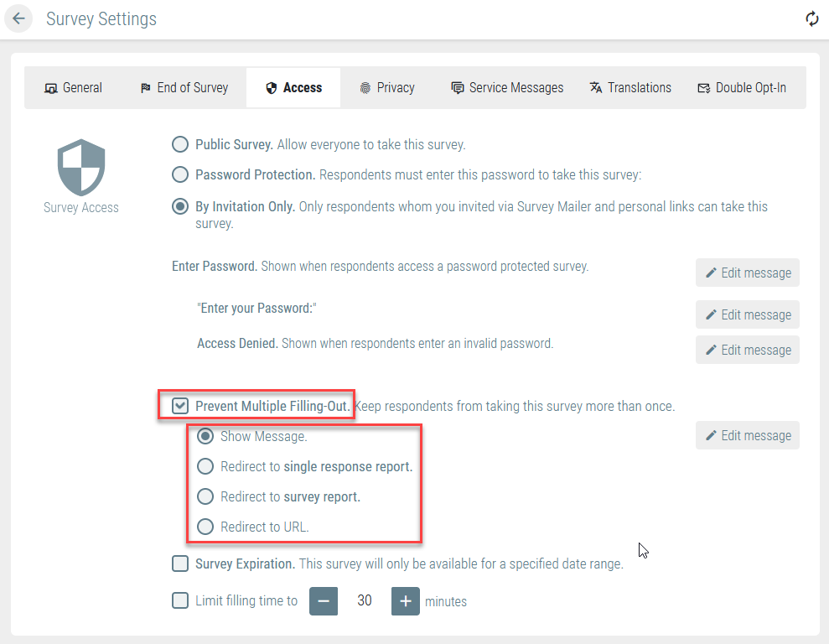Select Redirect to single response report
The height and width of the screenshot is (644, 829).
(205, 466)
